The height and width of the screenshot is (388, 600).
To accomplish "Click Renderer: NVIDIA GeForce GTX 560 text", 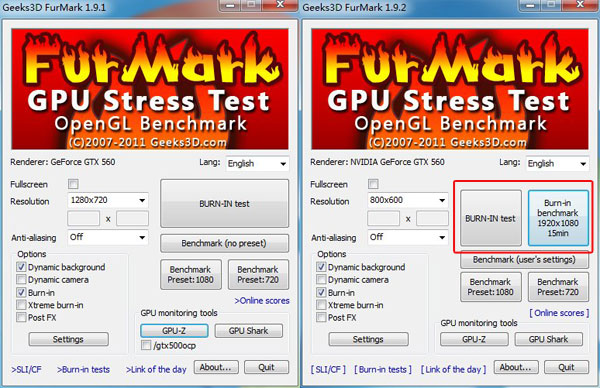I will point(378,162).
